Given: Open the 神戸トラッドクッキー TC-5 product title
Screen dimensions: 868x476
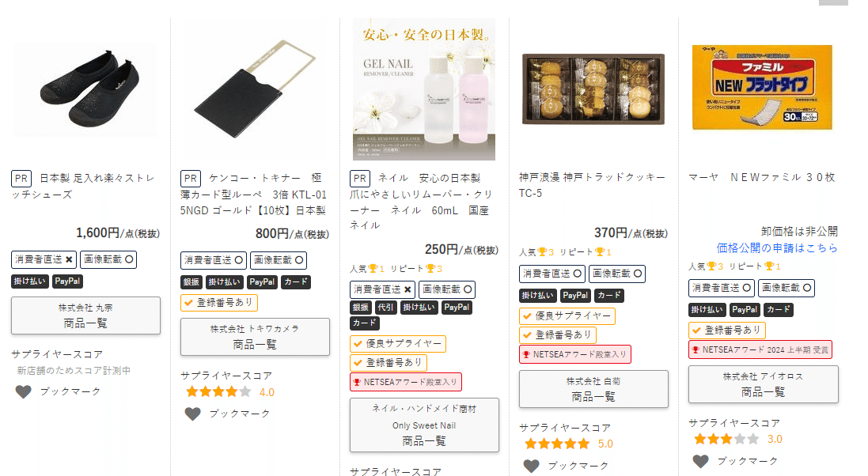Looking at the screenshot, I should tap(592, 185).
